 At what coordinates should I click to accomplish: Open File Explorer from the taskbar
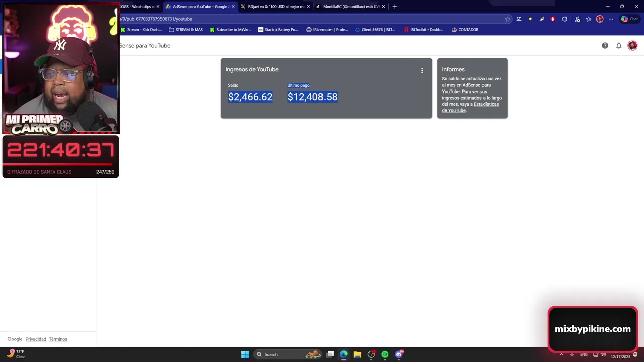357,354
